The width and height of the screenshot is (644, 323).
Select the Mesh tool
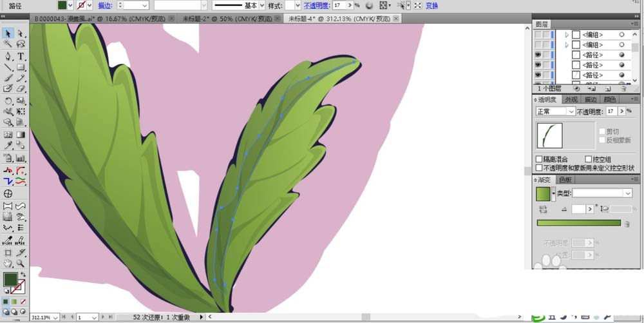pos(8,134)
